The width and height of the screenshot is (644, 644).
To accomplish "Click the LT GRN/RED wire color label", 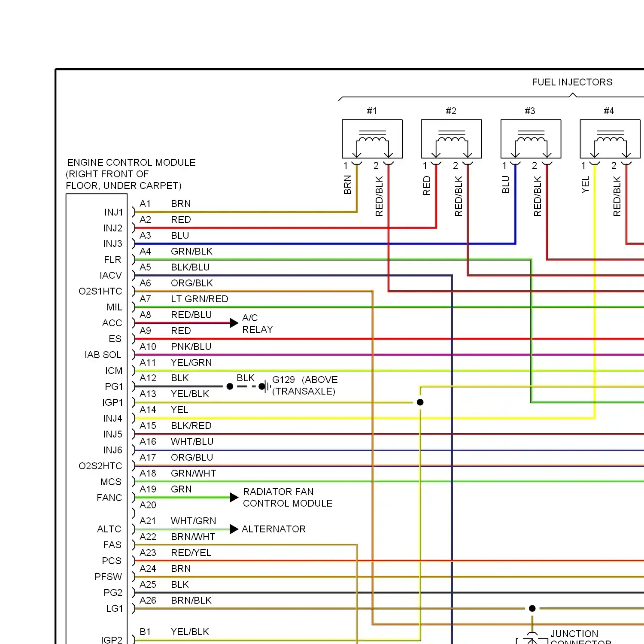I will 200,299.
